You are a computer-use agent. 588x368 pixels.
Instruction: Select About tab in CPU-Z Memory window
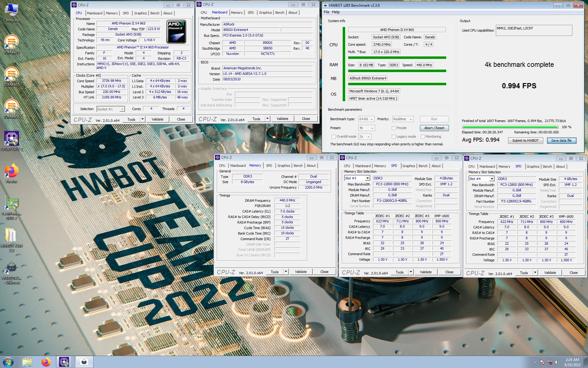pyautogui.click(x=311, y=166)
